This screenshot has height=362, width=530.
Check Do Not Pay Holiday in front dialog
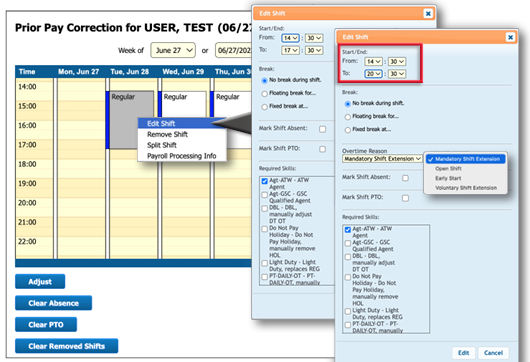click(x=348, y=277)
